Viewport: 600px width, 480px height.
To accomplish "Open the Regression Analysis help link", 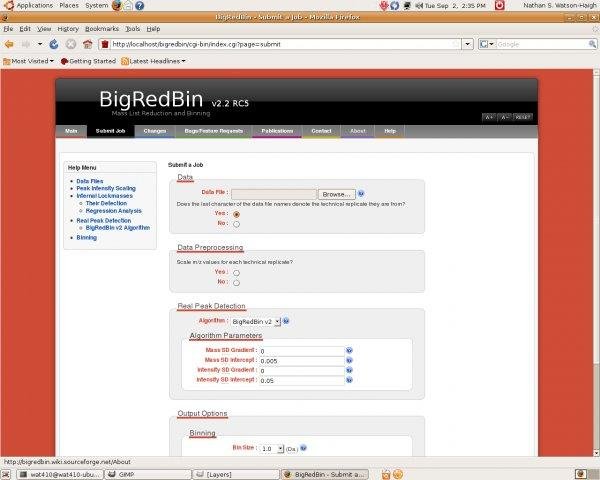I will [114, 211].
